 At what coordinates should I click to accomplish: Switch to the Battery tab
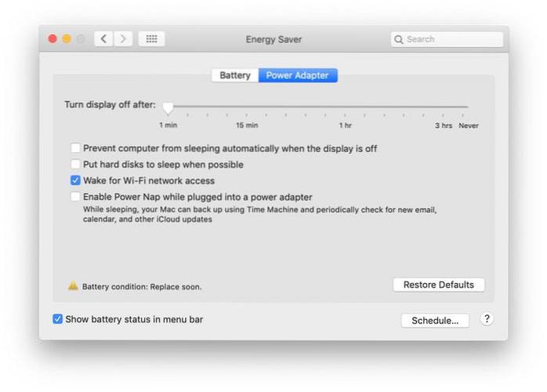[234, 75]
